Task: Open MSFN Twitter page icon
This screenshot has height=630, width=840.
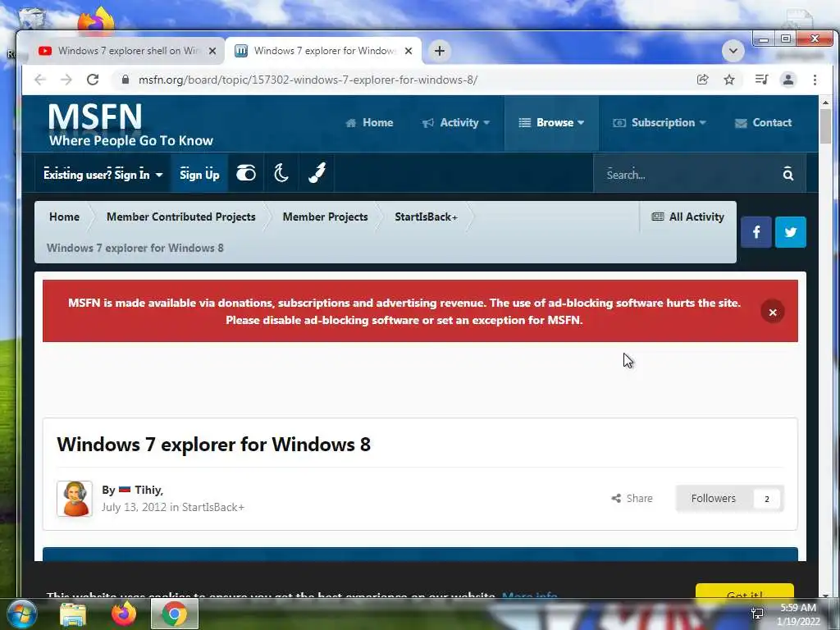Action: coord(790,232)
